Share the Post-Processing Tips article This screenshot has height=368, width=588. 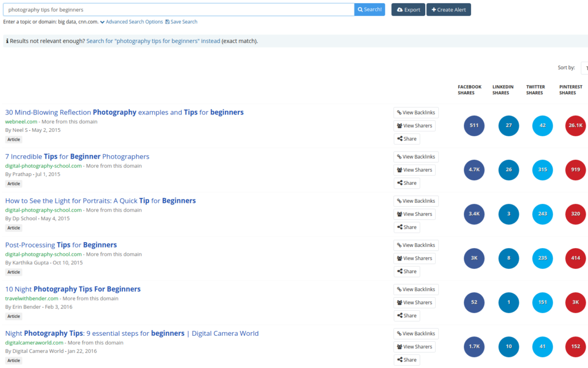tap(407, 272)
